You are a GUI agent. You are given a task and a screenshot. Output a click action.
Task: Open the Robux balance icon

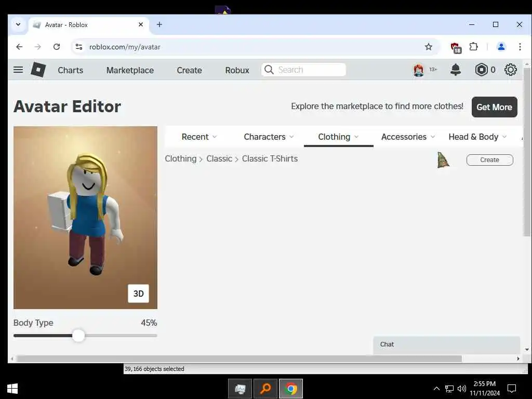[481, 70]
